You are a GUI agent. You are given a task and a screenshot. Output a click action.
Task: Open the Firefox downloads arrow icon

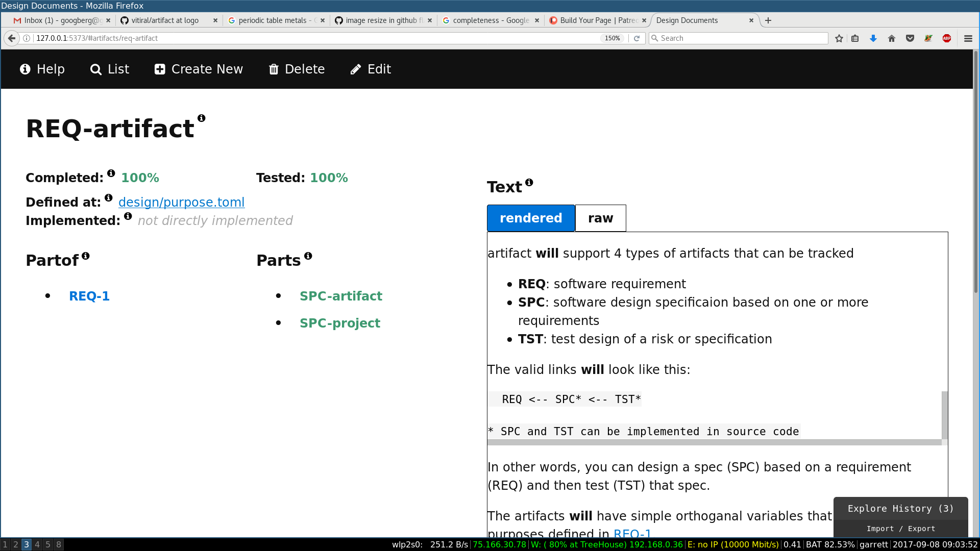(x=873, y=38)
